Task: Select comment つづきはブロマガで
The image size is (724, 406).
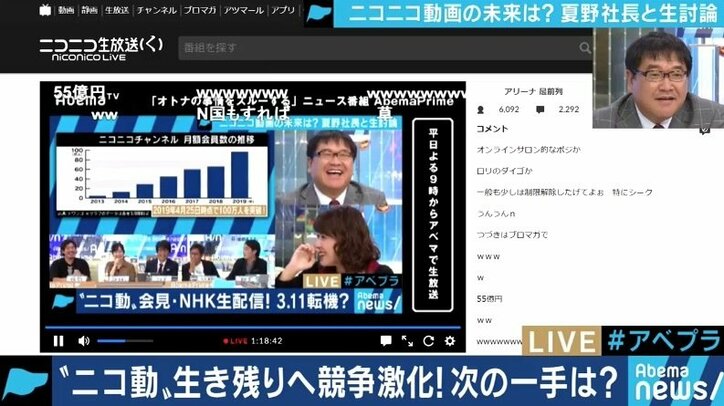Action: [512, 235]
